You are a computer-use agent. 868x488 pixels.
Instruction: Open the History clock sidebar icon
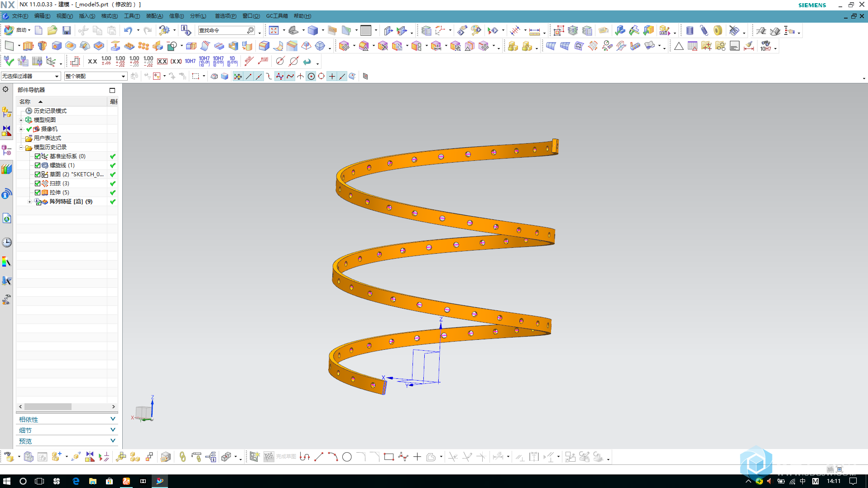(x=6, y=242)
